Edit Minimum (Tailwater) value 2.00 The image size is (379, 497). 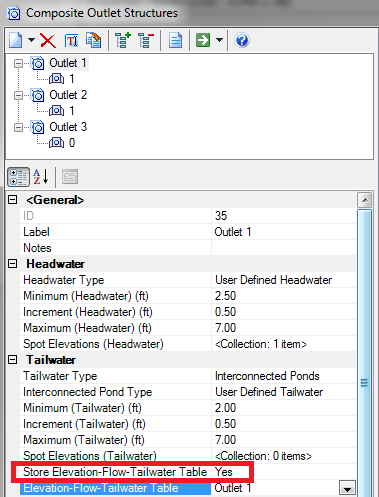284,408
